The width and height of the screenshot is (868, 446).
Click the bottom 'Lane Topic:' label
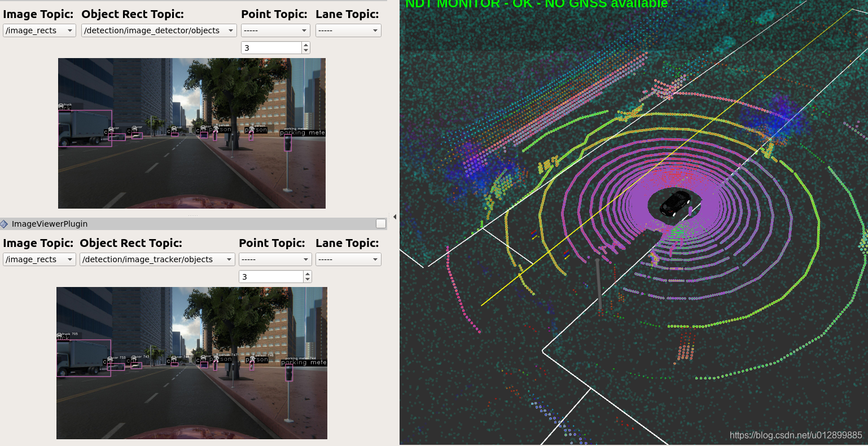pyautogui.click(x=347, y=243)
